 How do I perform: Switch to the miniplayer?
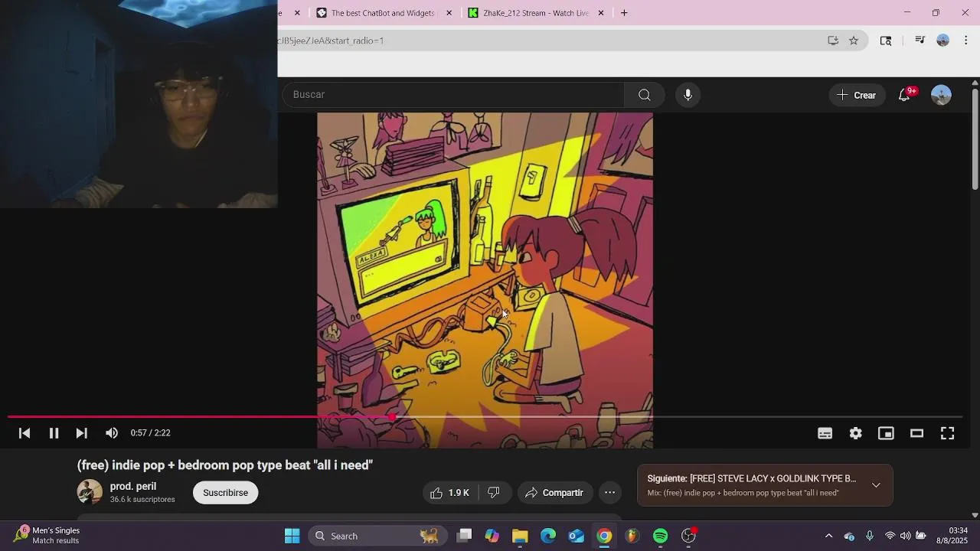pyautogui.click(x=886, y=433)
